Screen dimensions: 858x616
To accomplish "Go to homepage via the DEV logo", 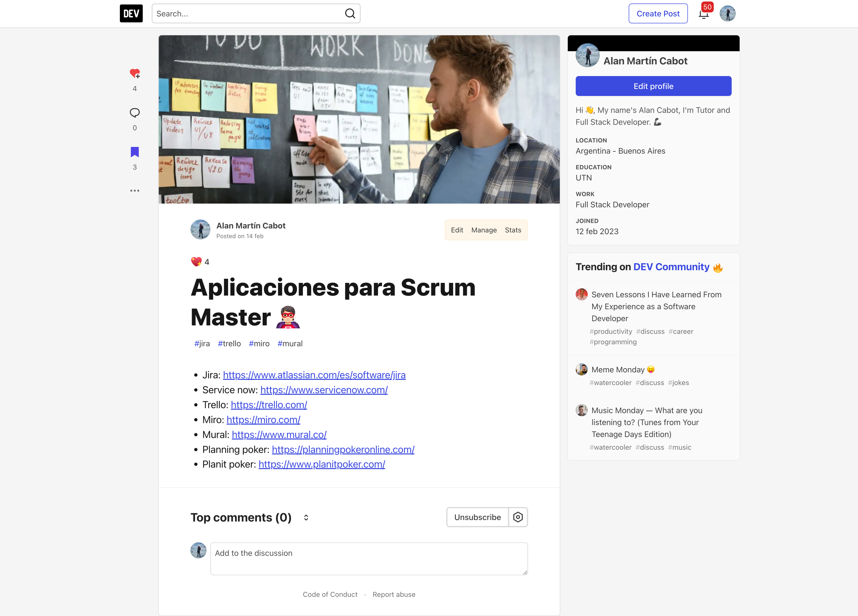I will pos(131,13).
